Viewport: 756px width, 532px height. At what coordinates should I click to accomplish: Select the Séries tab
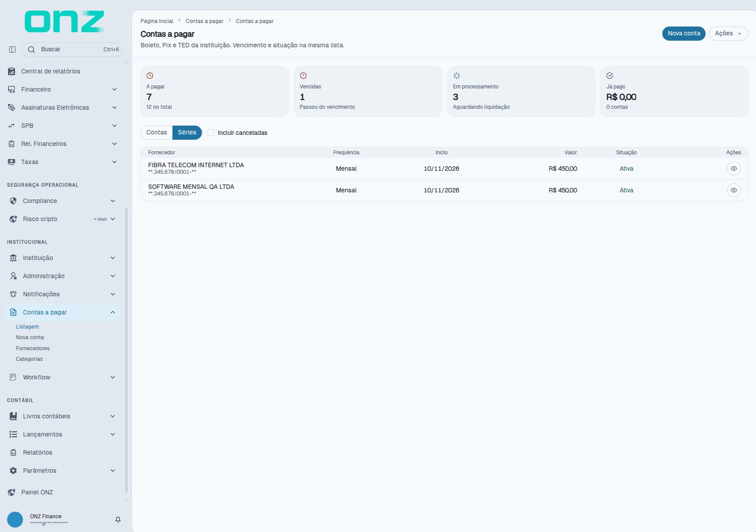pos(187,133)
